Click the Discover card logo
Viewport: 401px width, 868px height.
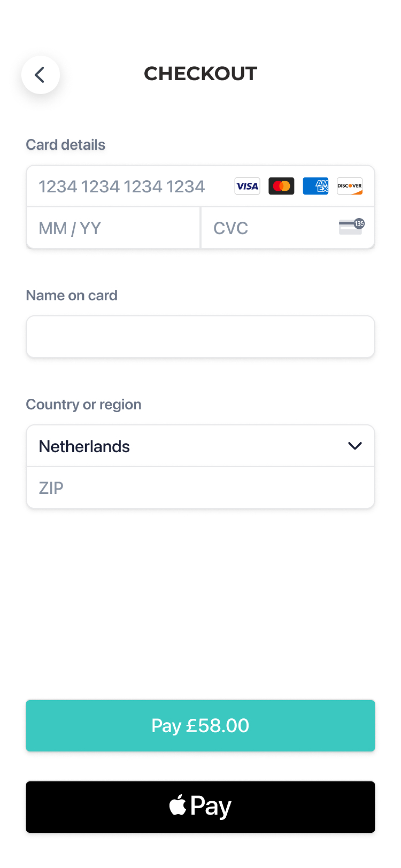(350, 186)
